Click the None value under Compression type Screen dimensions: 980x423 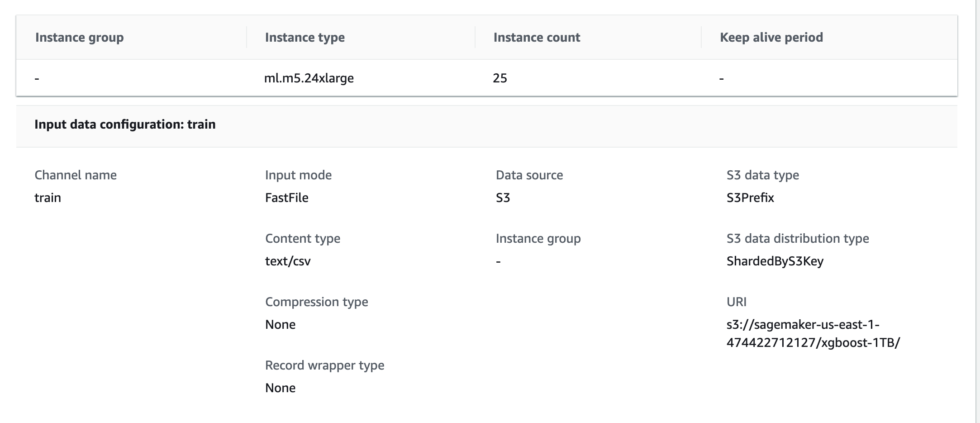pyautogui.click(x=280, y=324)
